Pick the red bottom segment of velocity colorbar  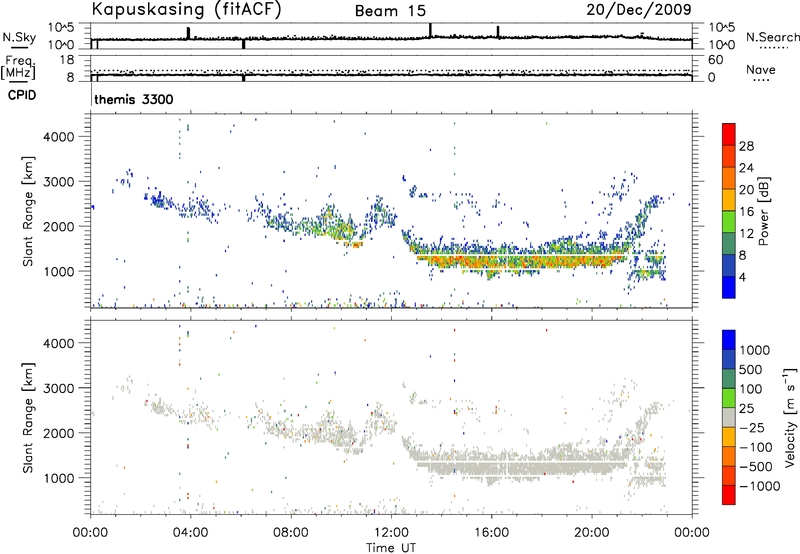coord(729,495)
